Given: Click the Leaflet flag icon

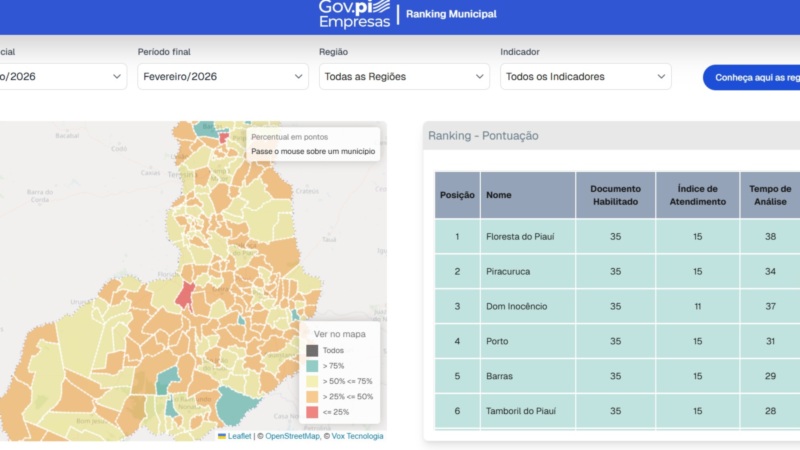Looking at the screenshot, I should (222, 436).
